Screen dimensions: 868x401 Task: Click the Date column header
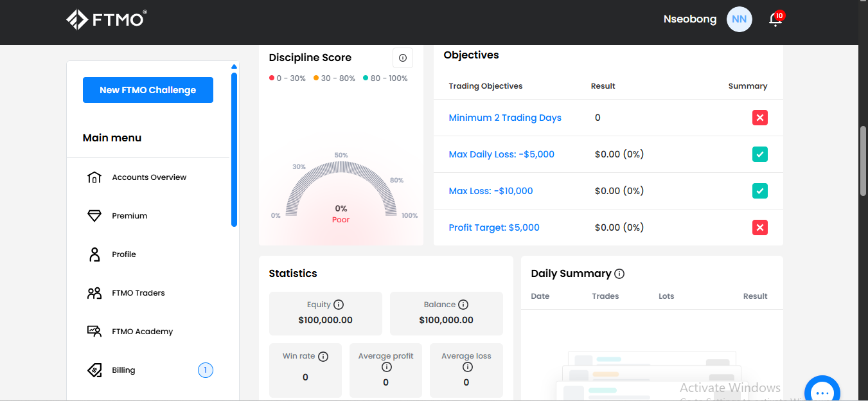[x=540, y=296]
